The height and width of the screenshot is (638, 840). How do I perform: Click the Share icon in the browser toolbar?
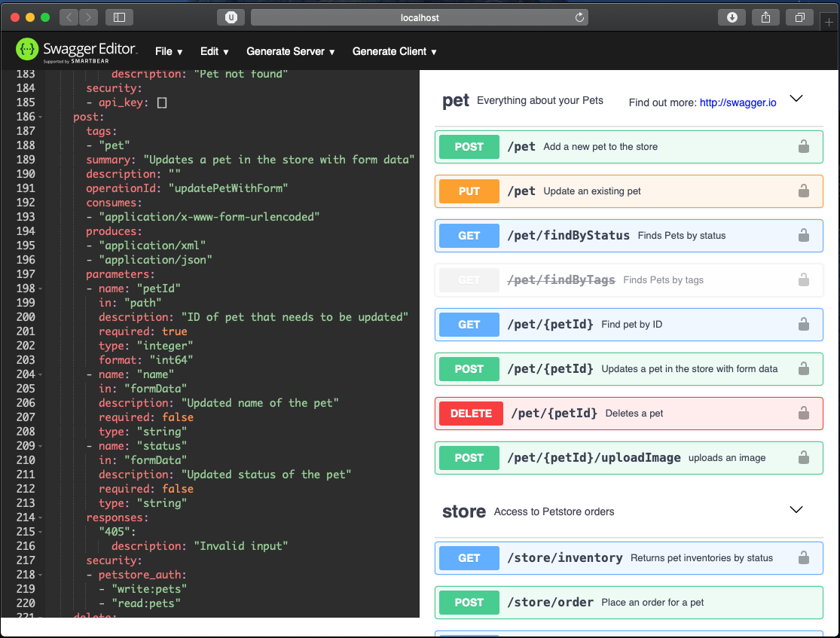click(765, 17)
